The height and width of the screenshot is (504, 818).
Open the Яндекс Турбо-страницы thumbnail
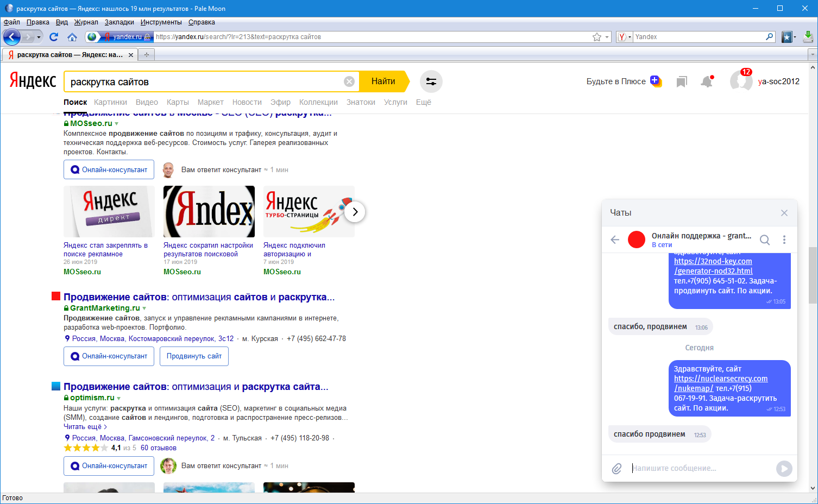click(x=309, y=211)
